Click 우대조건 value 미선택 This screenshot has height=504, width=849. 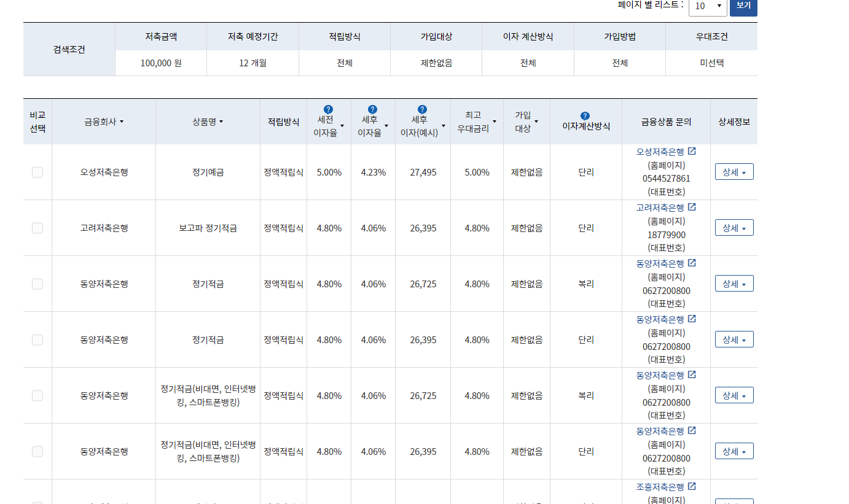click(711, 63)
